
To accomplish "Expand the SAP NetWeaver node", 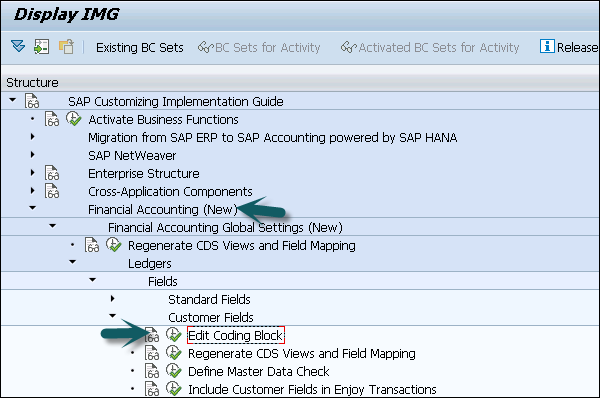I will click(x=33, y=155).
